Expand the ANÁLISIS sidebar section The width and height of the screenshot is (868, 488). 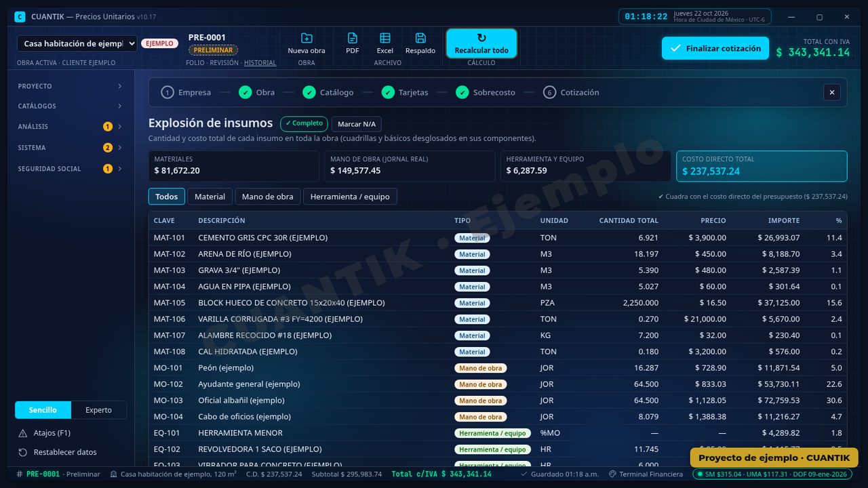click(x=71, y=127)
